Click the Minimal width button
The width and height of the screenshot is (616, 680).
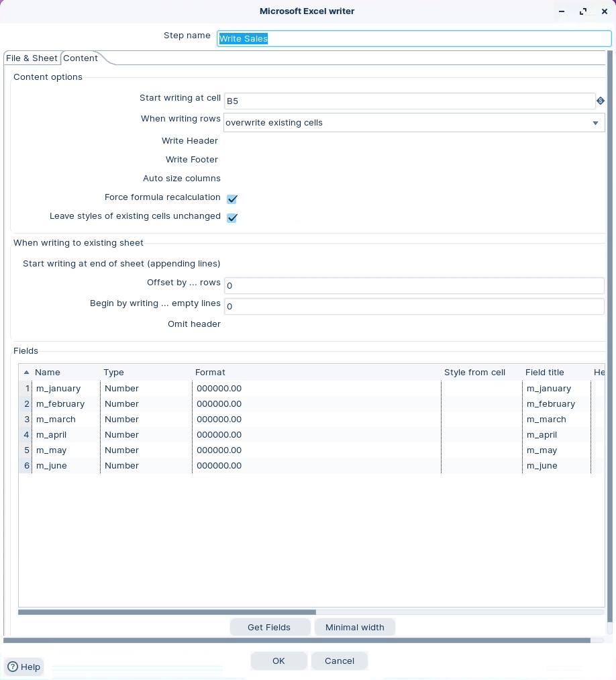[354, 627]
